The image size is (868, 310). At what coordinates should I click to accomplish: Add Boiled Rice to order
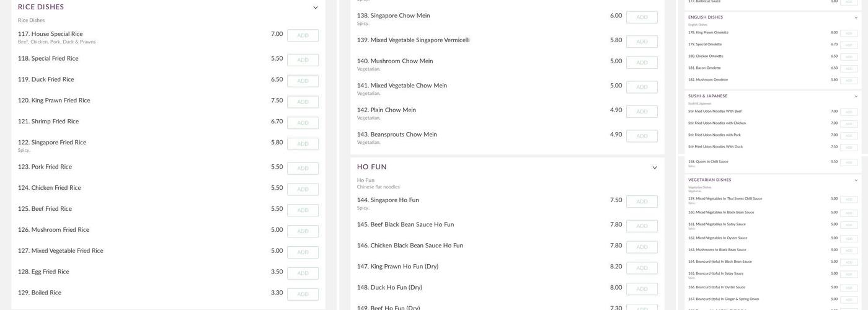click(303, 294)
